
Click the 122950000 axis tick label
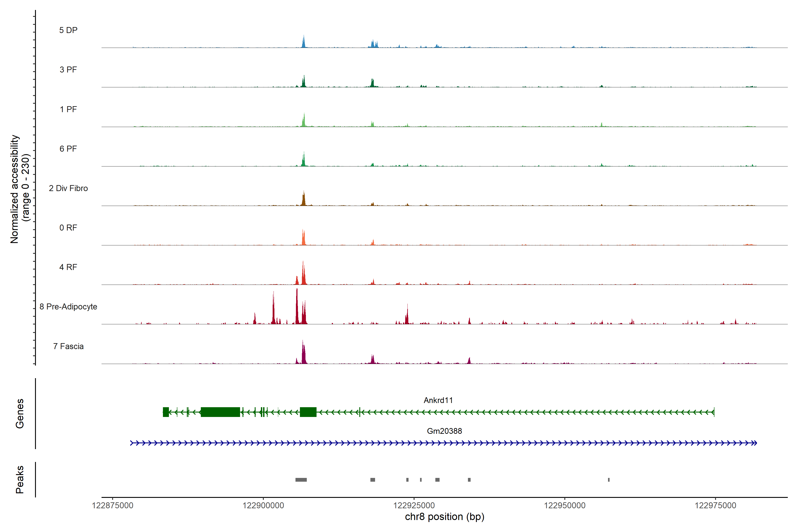click(x=565, y=506)
